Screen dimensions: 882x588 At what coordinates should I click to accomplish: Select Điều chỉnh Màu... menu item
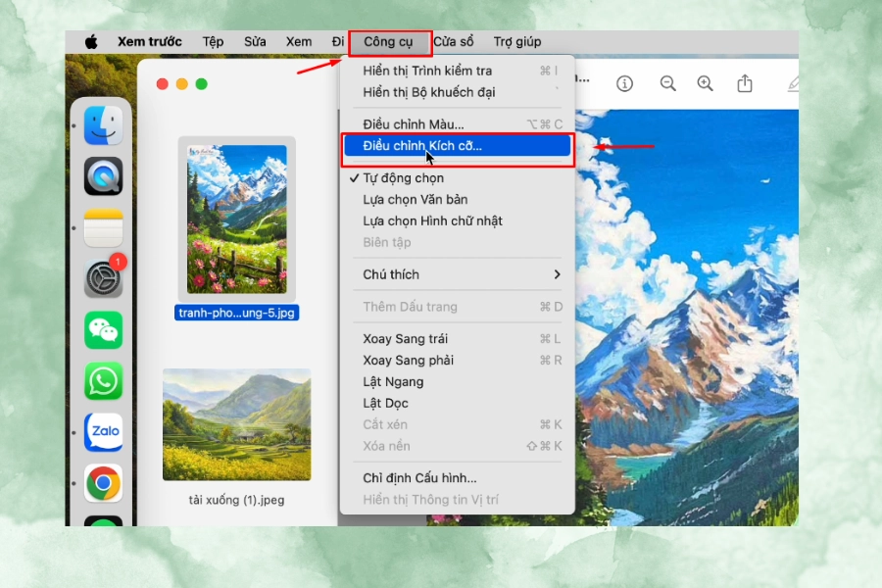click(x=458, y=124)
